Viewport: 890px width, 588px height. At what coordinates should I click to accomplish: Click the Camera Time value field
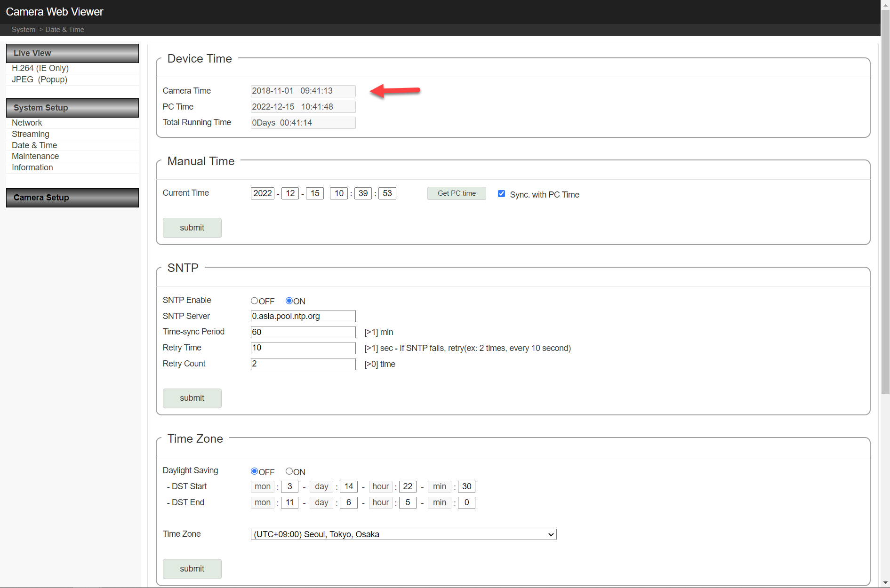point(303,91)
